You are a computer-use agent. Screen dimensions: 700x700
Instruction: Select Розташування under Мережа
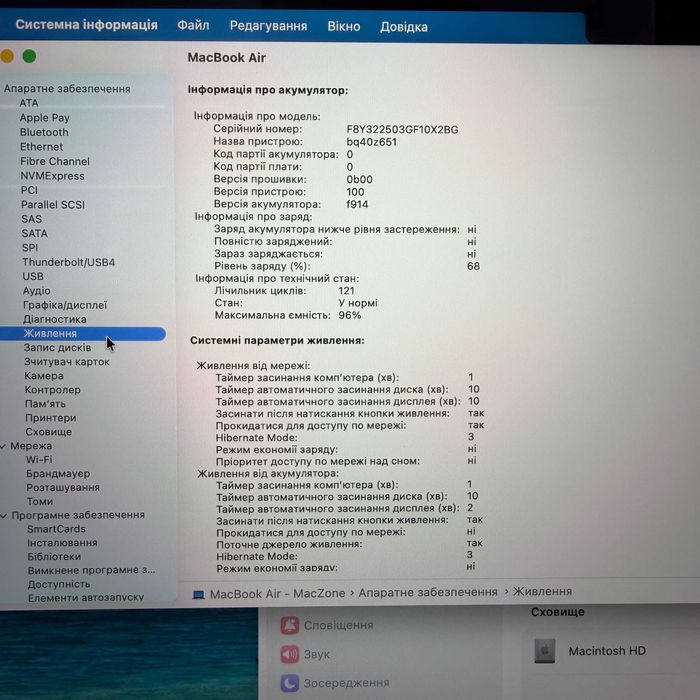click(x=63, y=488)
